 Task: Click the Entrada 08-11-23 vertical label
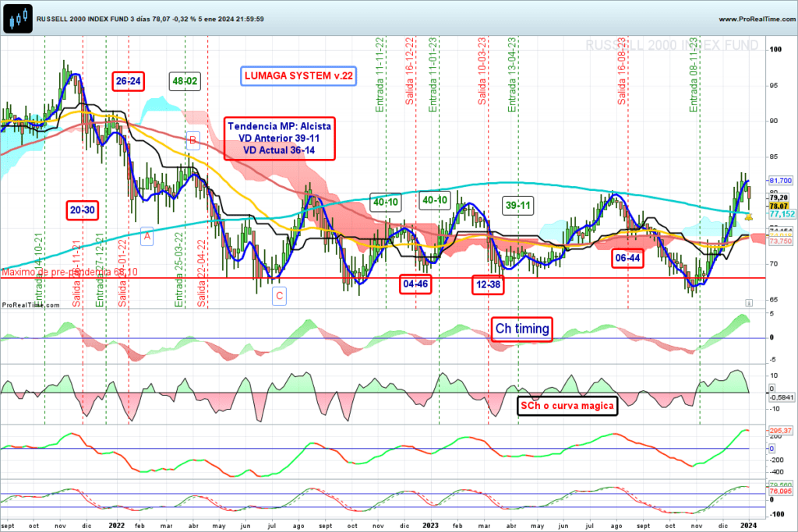(694, 75)
